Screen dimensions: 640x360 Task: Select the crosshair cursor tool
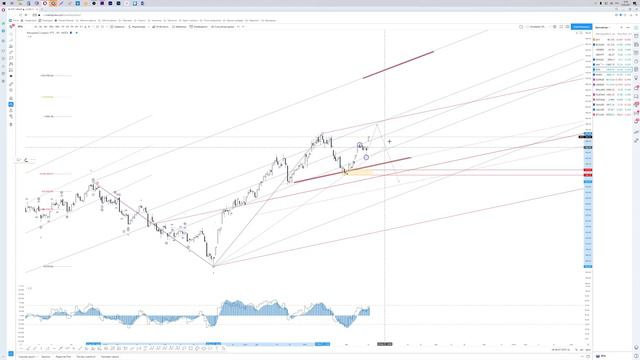tap(11, 34)
